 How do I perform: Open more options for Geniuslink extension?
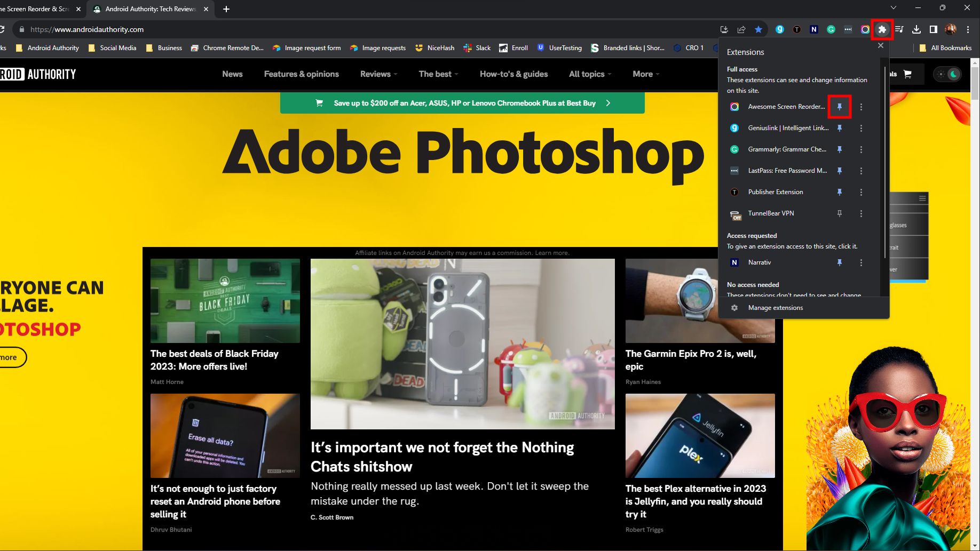click(x=861, y=128)
